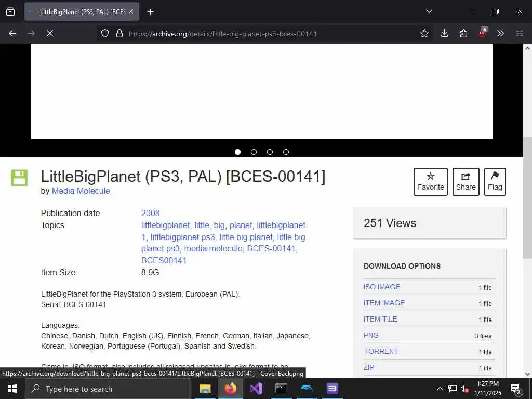
Task: Click the scrollbar down arrow
Action: (x=527, y=374)
